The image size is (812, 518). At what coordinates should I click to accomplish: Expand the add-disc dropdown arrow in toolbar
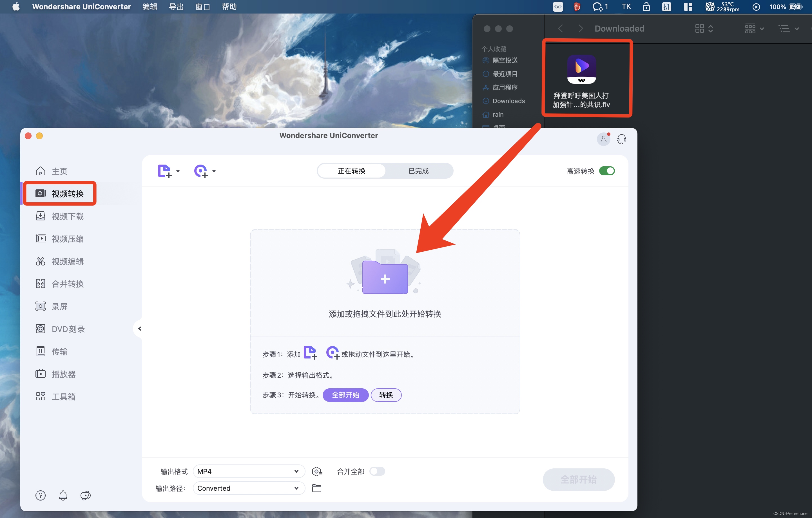214,171
